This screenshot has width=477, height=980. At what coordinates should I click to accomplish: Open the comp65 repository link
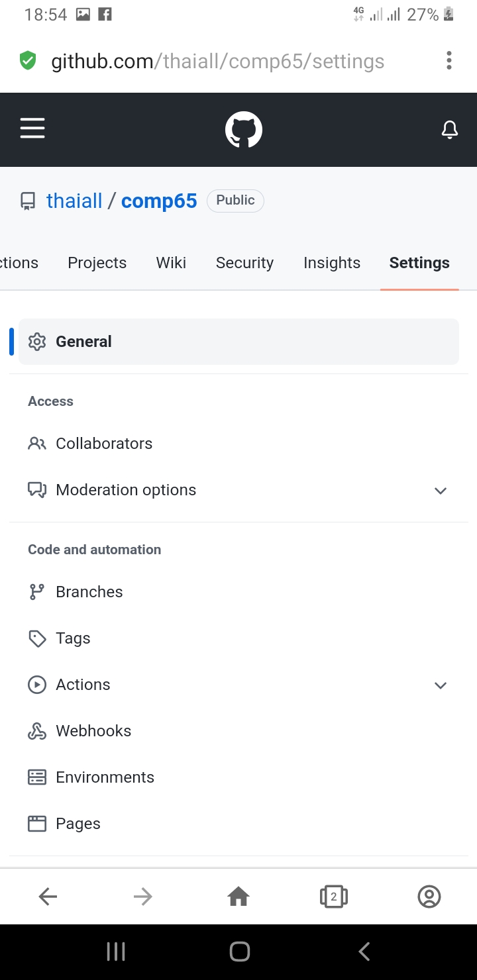pyautogui.click(x=159, y=201)
